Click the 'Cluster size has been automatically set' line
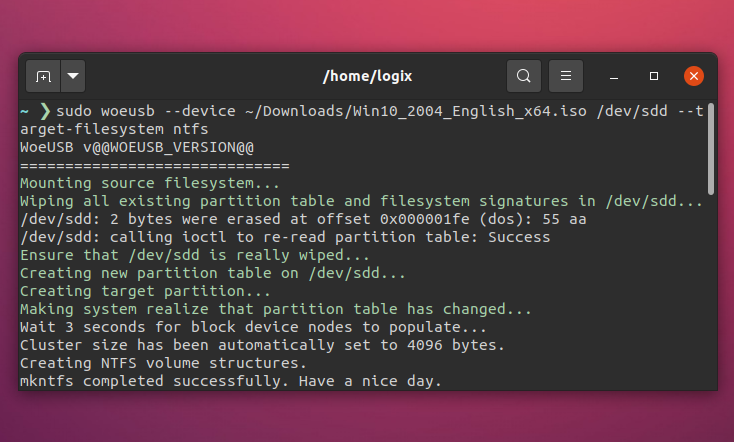This screenshot has height=442, width=734. (x=262, y=345)
